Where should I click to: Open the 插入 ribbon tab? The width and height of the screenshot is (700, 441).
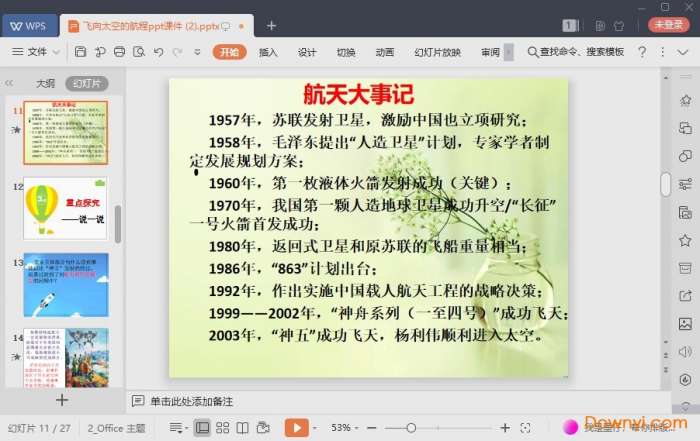coord(268,52)
